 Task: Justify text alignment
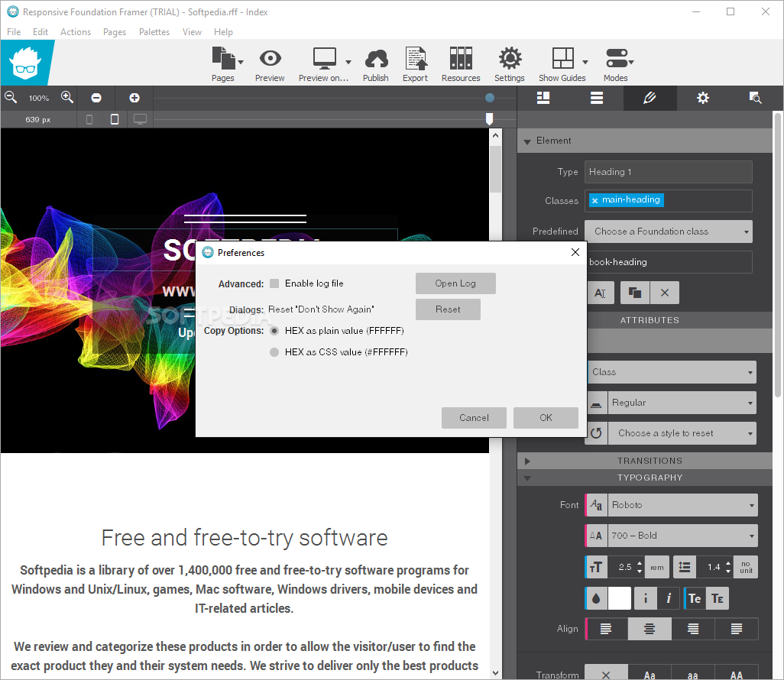click(x=737, y=629)
